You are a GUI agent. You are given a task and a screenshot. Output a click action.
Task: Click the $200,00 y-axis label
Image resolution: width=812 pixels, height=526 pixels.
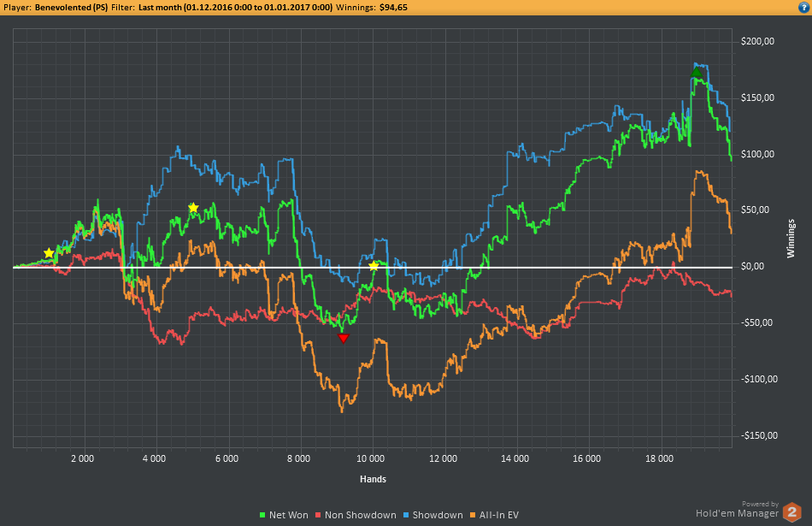pos(758,41)
